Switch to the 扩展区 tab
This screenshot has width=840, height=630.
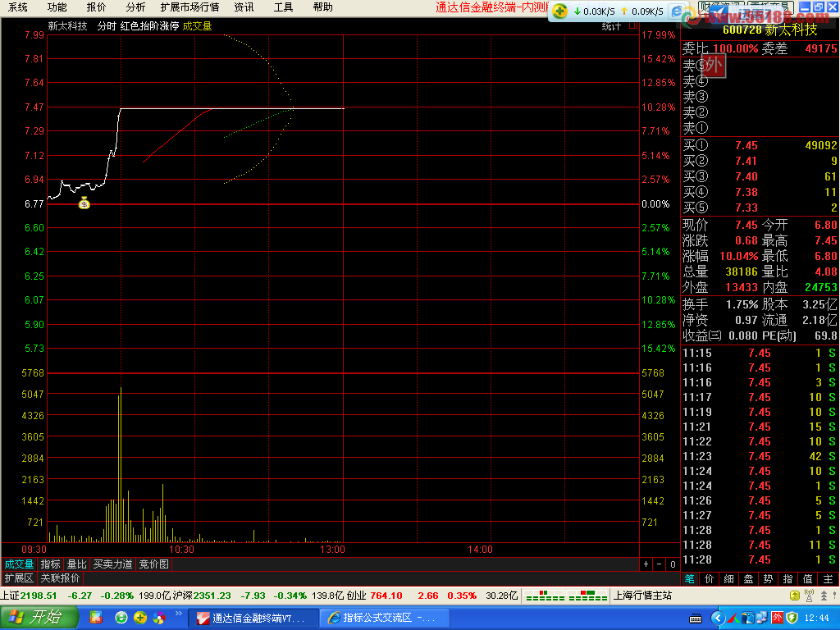pos(19,578)
